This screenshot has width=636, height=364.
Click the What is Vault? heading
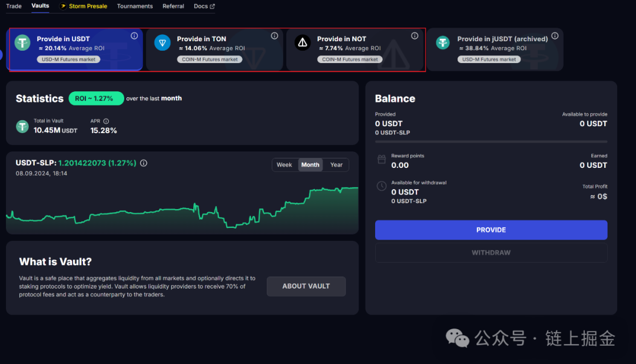click(x=55, y=262)
